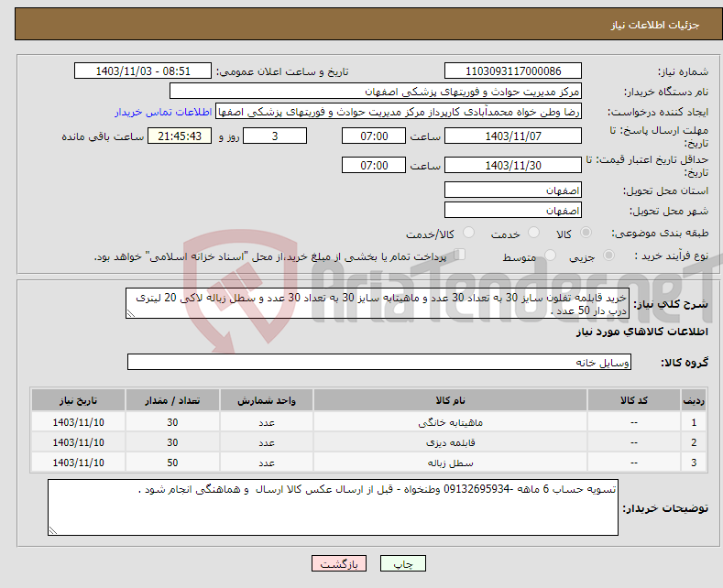Click the quantity 30 cell for قابلمه دیزی
This screenshot has width=723, height=588.
(172, 442)
